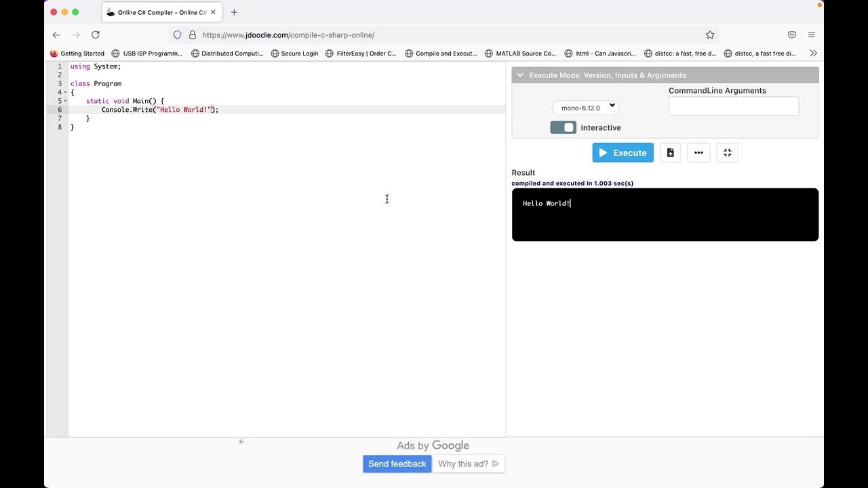The image size is (868, 488).
Task: Click the line number 1 in the gutter
Action: click(x=60, y=66)
